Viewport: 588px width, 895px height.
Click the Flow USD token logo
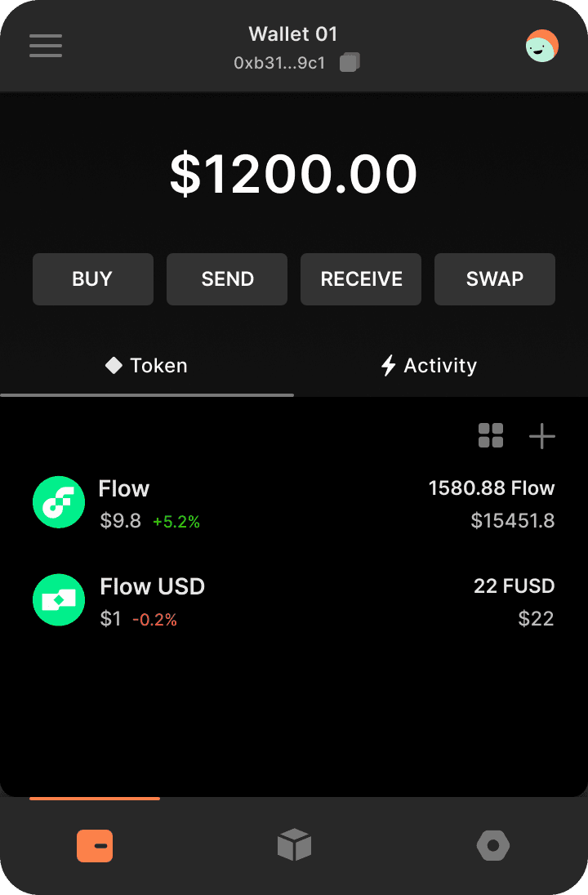(59, 600)
